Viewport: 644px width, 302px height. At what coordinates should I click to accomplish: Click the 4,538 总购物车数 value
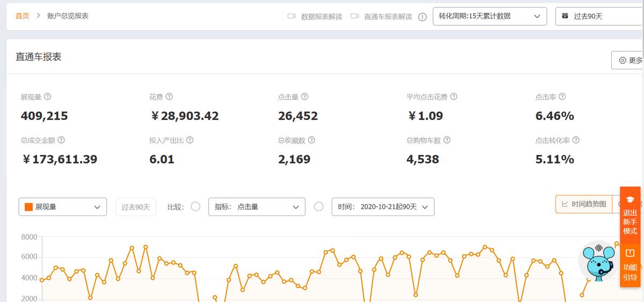click(x=423, y=160)
